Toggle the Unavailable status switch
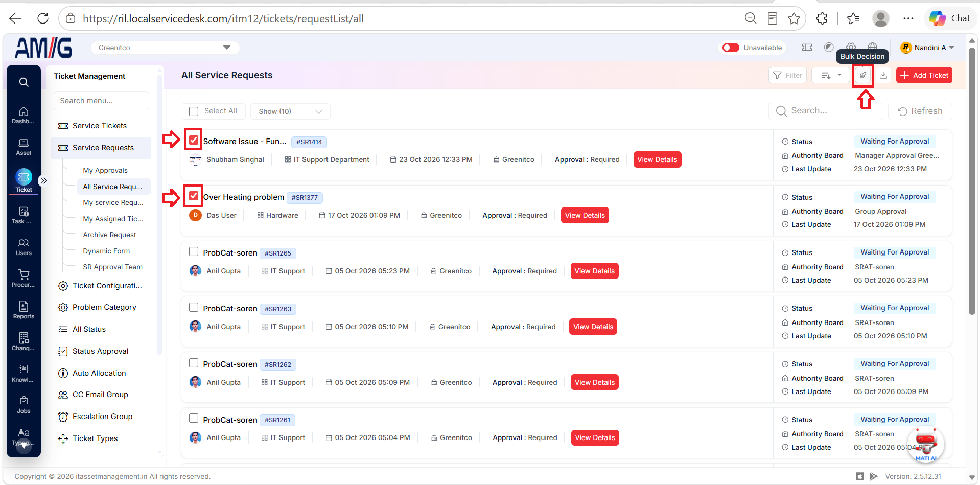 (731, 48)
